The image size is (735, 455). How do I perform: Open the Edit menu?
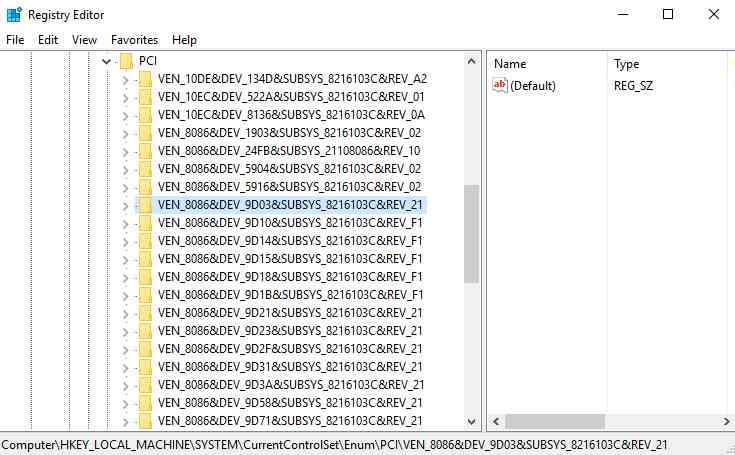(48, 40)
